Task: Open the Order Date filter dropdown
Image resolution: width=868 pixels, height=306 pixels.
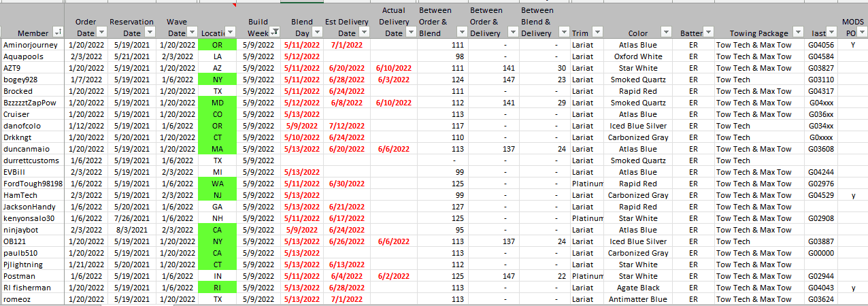Action: click(101, 33)
